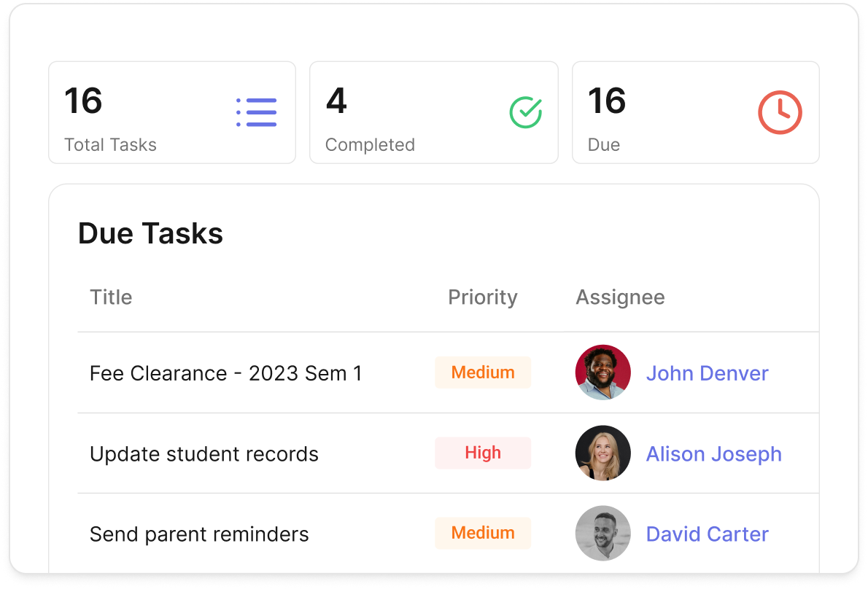Image resolution: width=868 pixels, height=589 pixels.
Task: Open John Denver's avatar photo
Action: [602, 372]
